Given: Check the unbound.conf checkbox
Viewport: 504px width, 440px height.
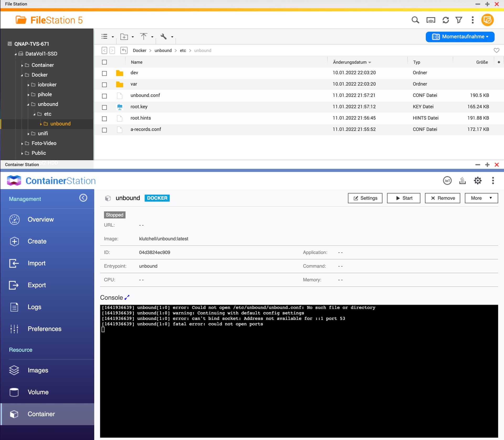Looking at the screenshot, I should click(x=104, y=96).
